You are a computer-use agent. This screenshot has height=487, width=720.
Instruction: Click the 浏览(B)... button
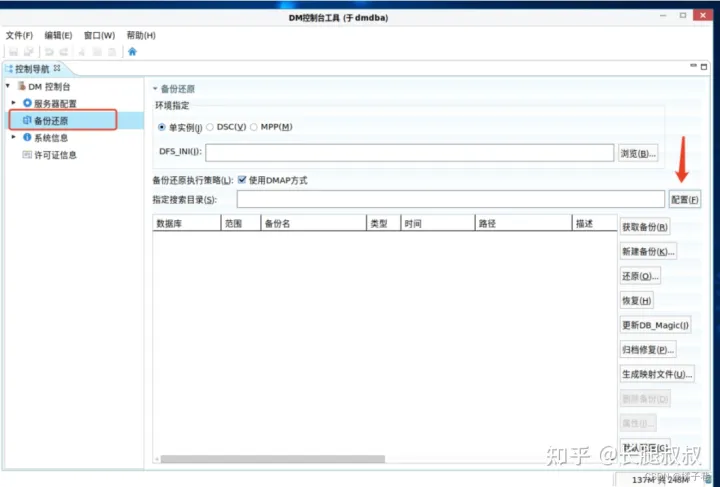(638, 153)
